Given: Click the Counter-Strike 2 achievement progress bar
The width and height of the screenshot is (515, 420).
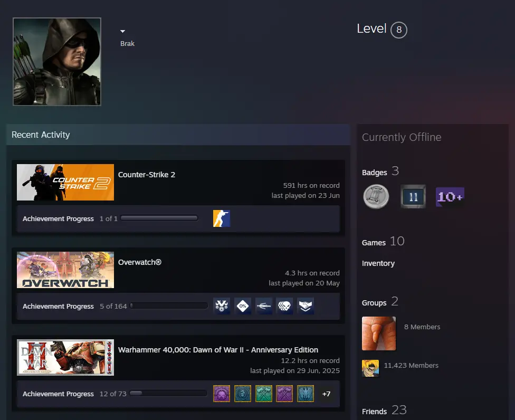Looking at the screenshot, I should [x=159, y=218].
